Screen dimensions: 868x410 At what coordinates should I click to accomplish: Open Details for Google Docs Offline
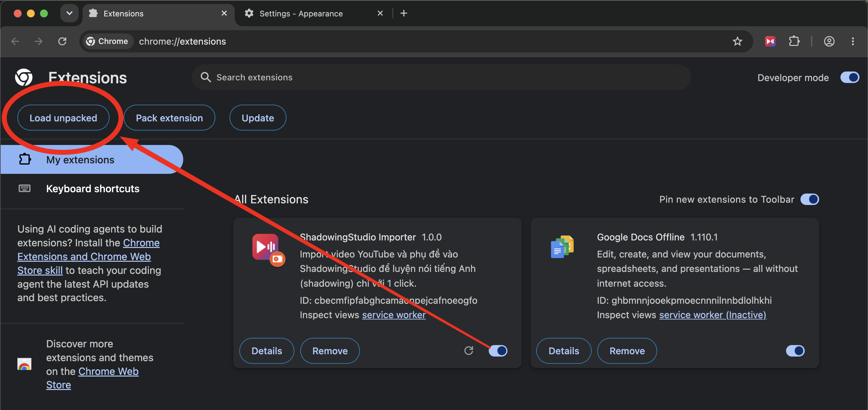point(564,351)
